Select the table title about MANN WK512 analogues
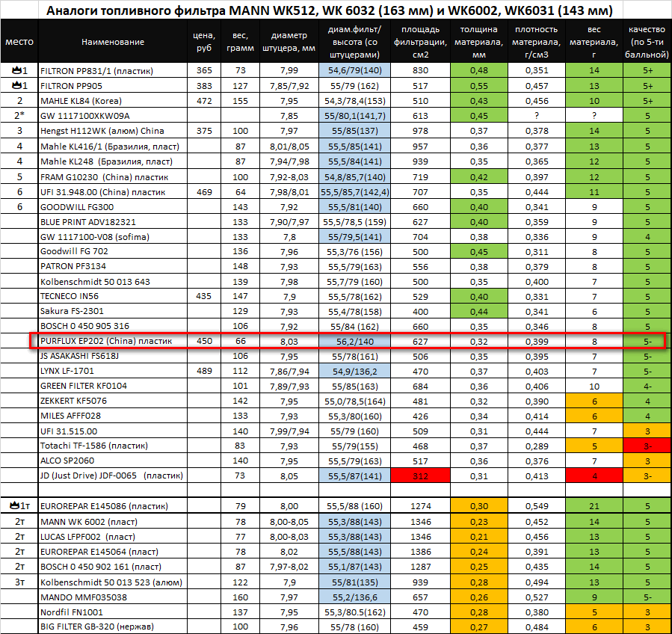Screen dimensions: 672x634 click(x=329, y=10)
